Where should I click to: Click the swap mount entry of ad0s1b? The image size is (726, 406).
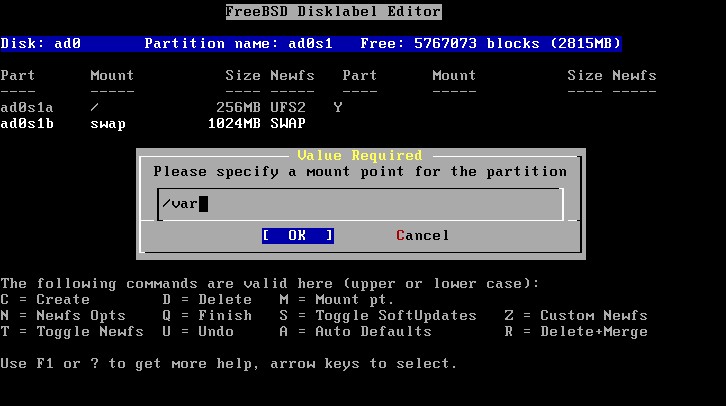[108, 124]
